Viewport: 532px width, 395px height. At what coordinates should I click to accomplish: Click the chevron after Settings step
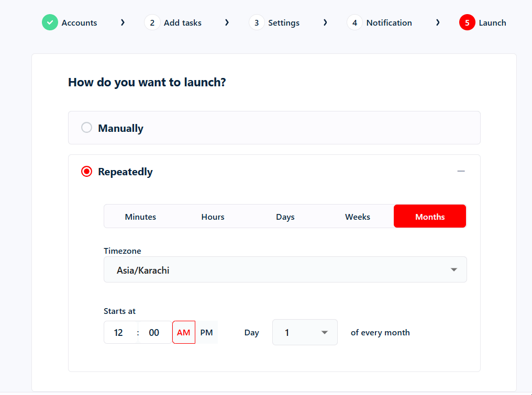click(x=325, y=22)
